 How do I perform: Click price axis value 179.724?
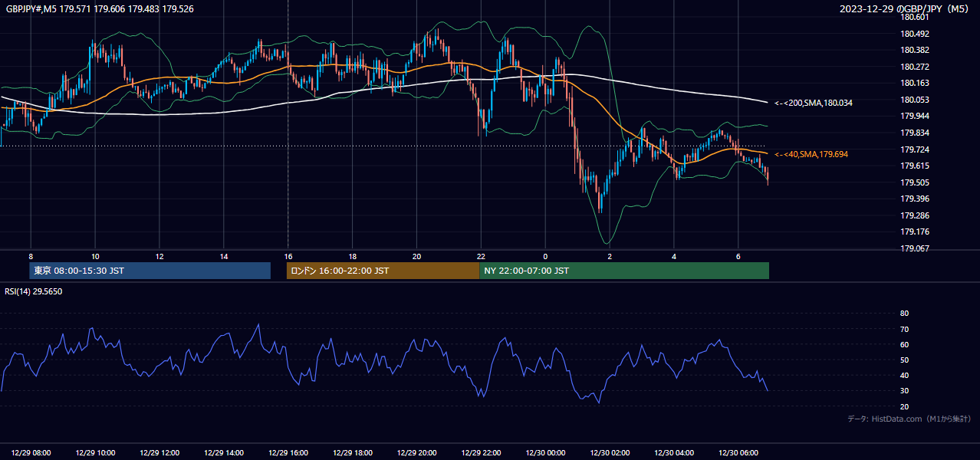click(x=914, y=149)
